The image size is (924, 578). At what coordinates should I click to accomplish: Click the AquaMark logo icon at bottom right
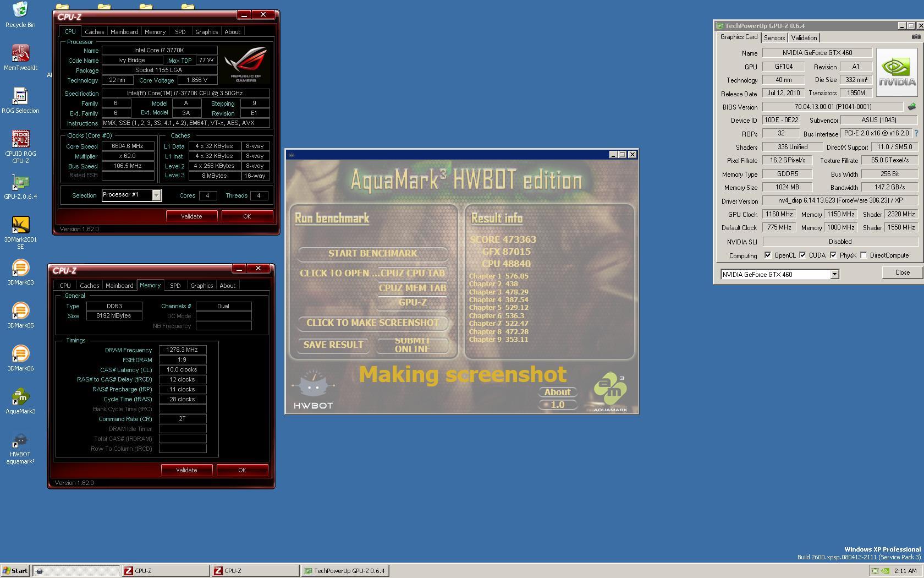tap(610, 392)
